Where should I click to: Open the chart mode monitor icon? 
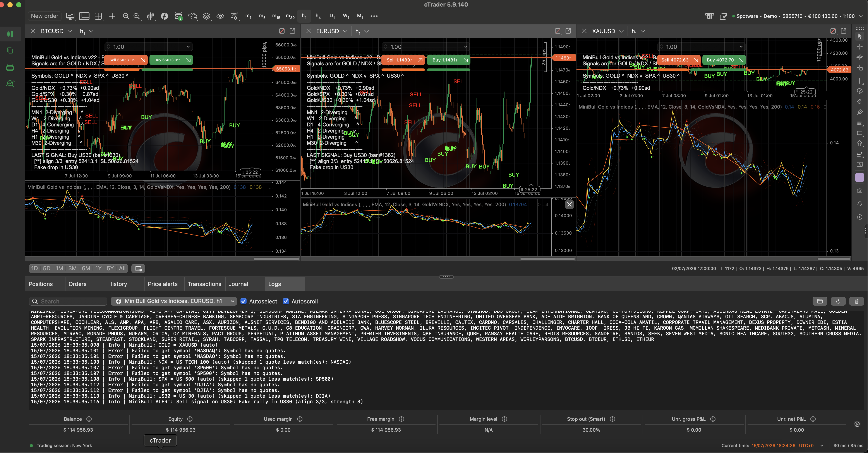pyautogui.click(x=70, y=16)
